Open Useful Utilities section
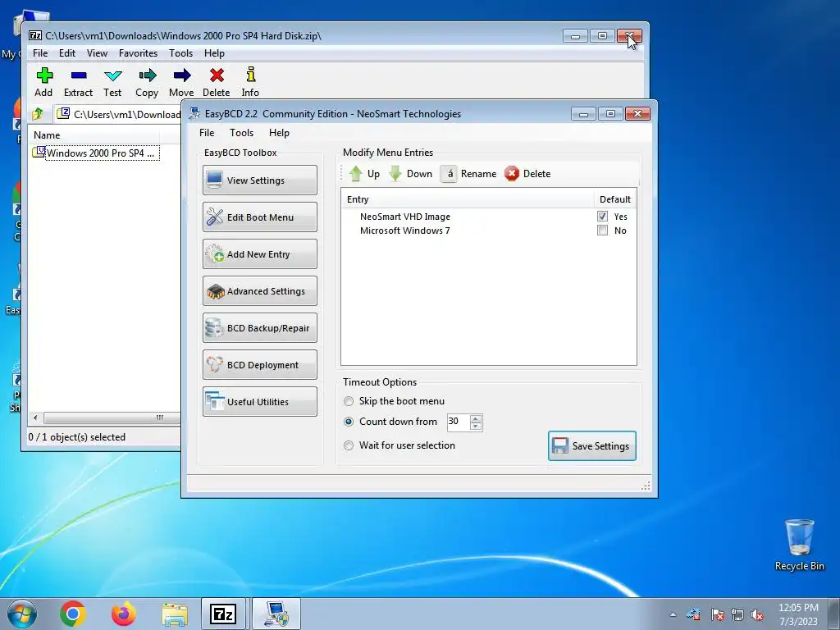 point(260,402)
